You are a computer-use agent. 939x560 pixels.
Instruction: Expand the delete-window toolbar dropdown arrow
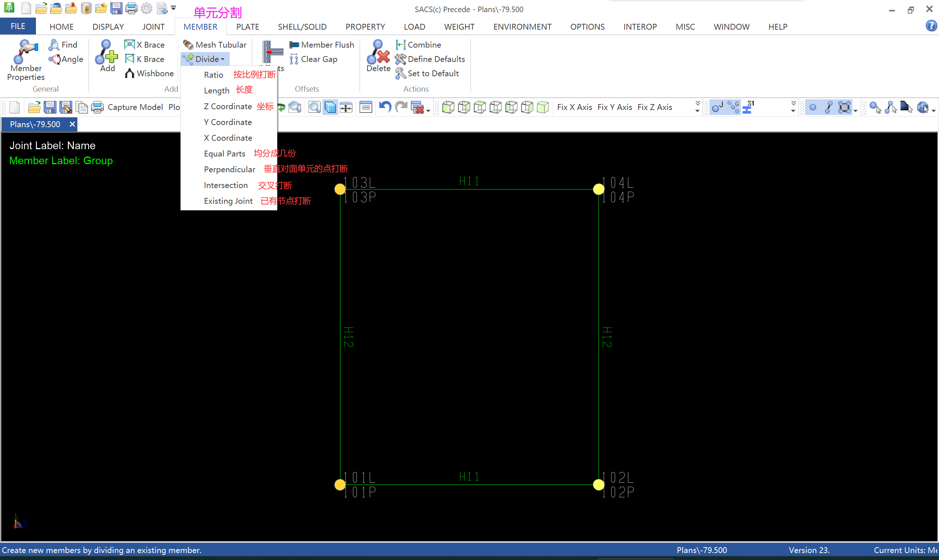(428, 111)
